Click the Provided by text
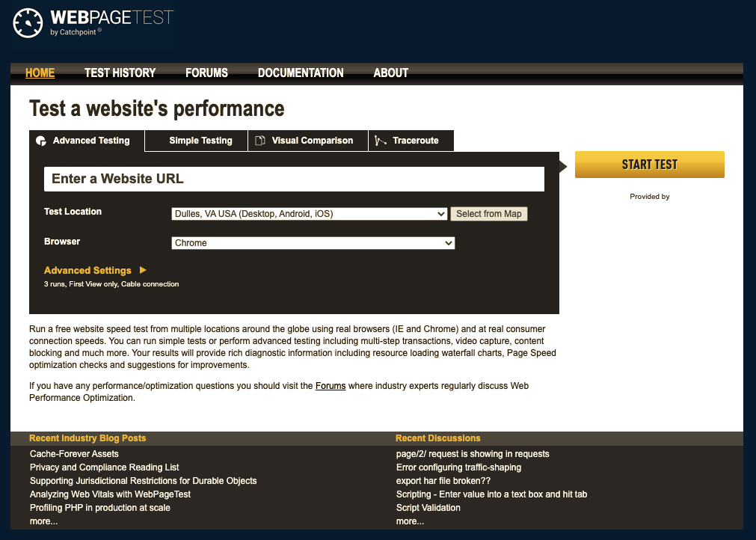This screenshot has height=540, width=756. (x=650, y=196)
